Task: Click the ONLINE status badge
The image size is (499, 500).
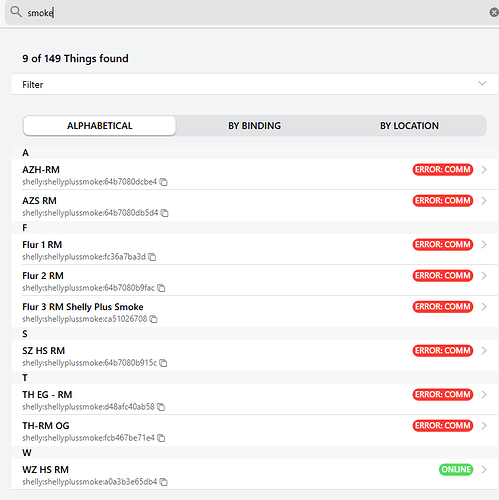Action: (456, 470)
